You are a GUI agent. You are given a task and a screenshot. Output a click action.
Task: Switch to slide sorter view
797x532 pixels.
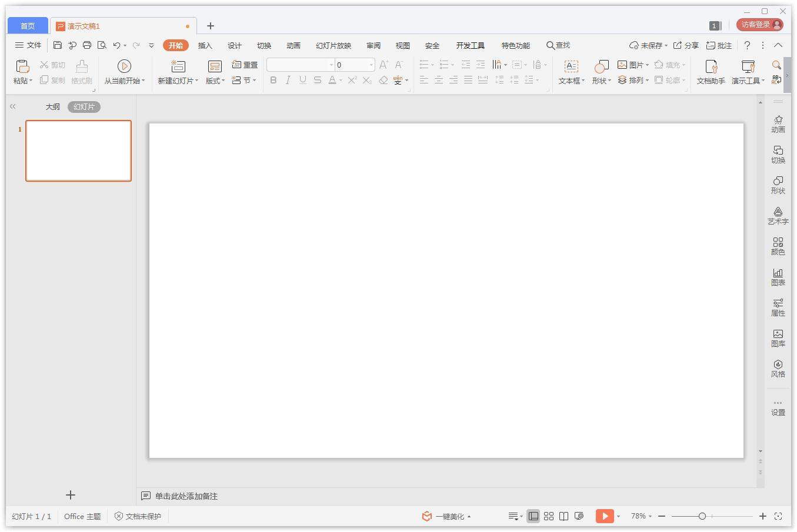(548, 516)
